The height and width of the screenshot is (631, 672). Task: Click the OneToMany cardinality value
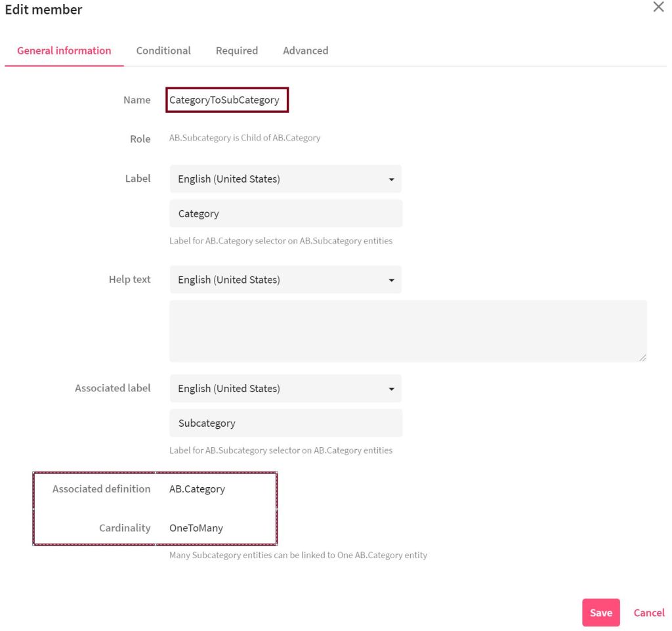click(x=196, y=528)
